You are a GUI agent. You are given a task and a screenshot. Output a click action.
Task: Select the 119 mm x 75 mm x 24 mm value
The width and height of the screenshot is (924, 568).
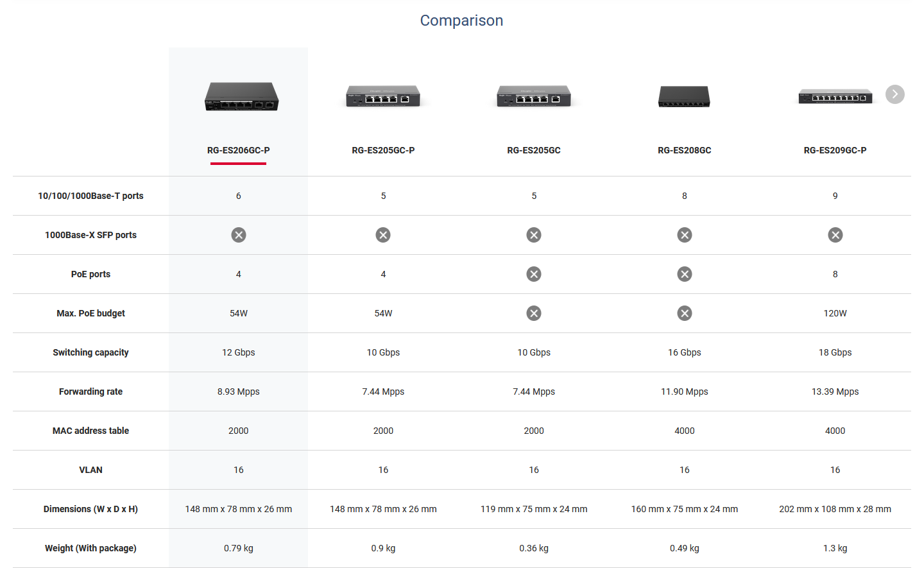pos(534,509)
